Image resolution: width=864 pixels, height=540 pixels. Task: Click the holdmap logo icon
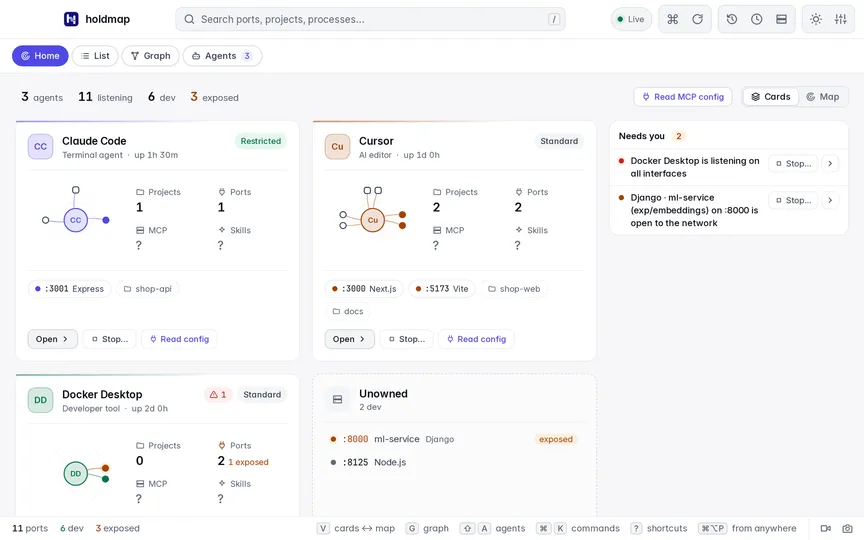point(71,19)
